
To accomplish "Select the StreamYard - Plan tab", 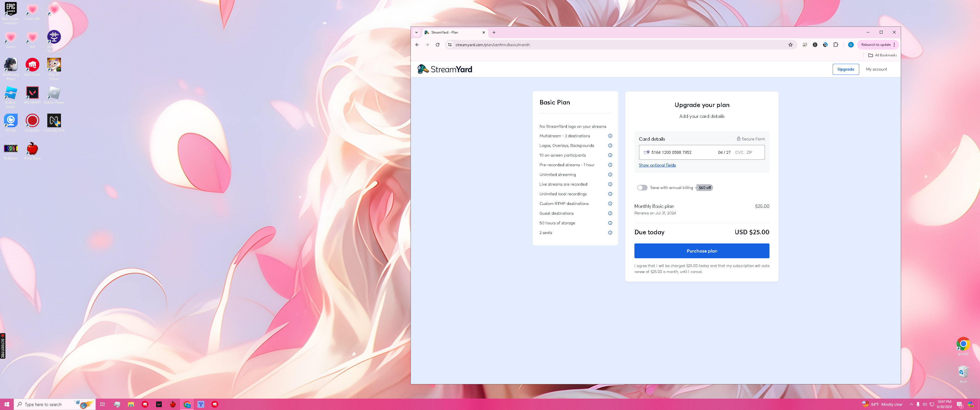I will 455,32.
